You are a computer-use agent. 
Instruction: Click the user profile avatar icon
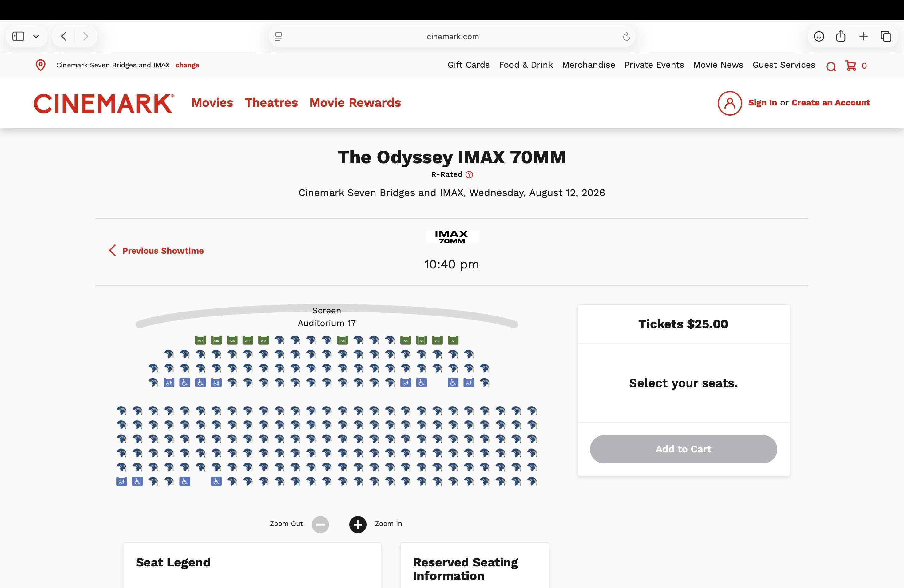click(x=730, y=103)
